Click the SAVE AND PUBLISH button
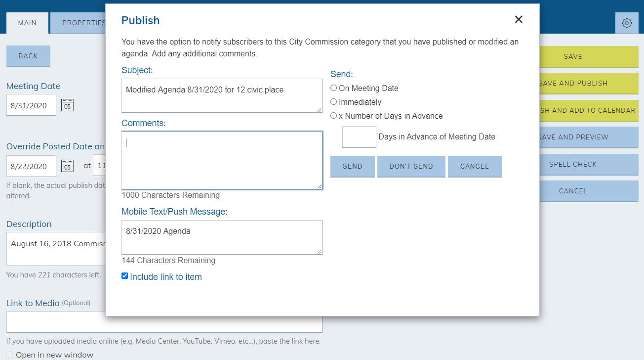The width and height of the screenshot is (644, 360). [589, 83]
